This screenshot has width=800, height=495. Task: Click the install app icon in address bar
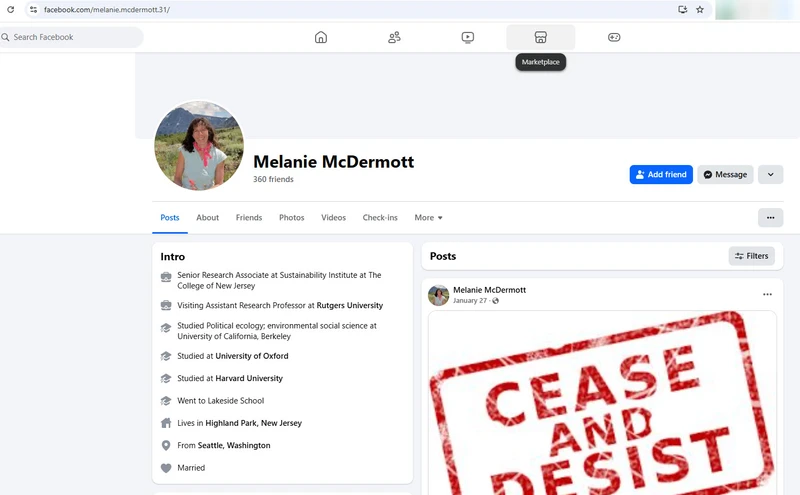(682, 9)
